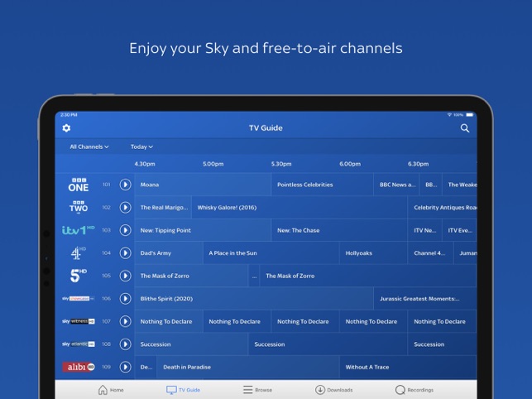532x399 pixels.
Task: Select Celebrity Antiques Road programme
Action: pyautogui.click(x=443, y=208)
